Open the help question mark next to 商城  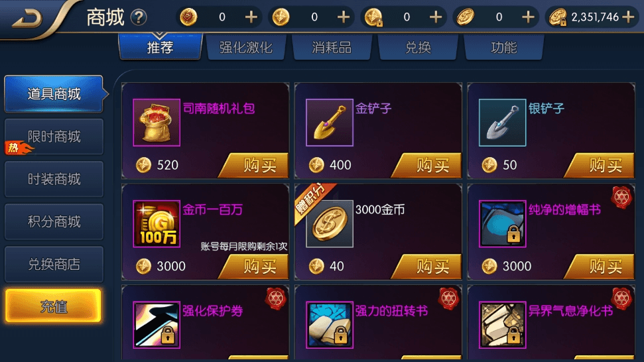(x=139, y=17)
